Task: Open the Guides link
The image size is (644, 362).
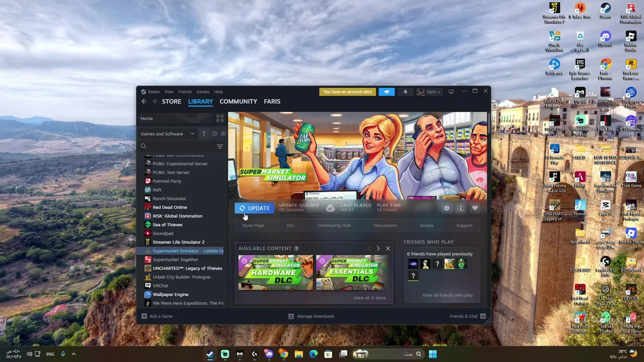Action: [427, 225]
